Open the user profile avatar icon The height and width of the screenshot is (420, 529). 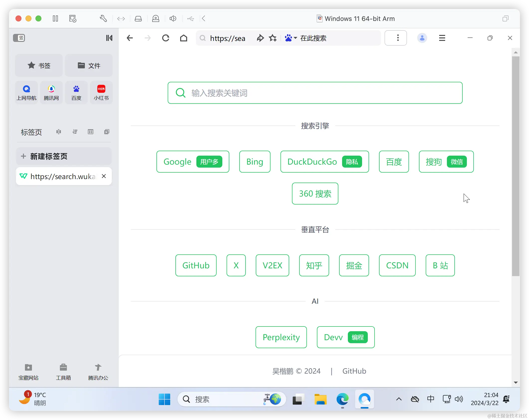[422, 38]
